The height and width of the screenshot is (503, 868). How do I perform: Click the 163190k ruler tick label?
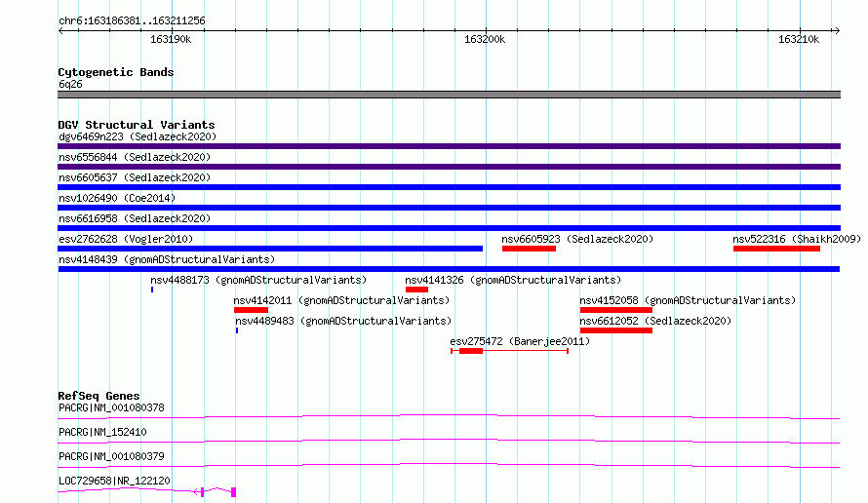pyautogui.click(x=171, y=39)
